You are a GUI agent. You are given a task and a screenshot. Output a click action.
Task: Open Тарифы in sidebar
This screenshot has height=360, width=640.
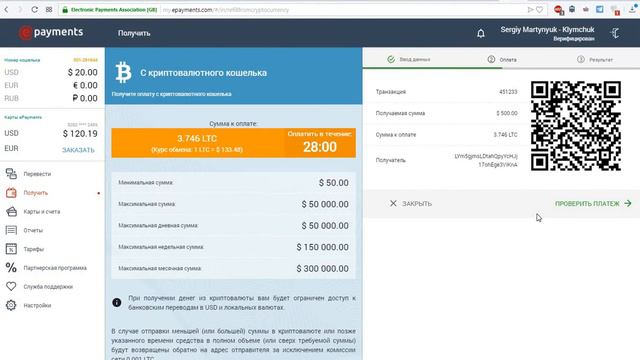(x=33, y=249)
